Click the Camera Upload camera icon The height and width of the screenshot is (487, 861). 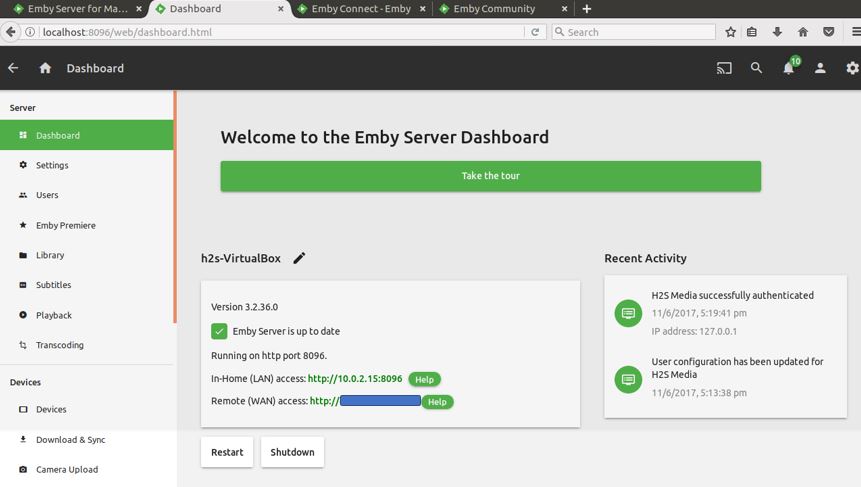[x=23, y=469]
